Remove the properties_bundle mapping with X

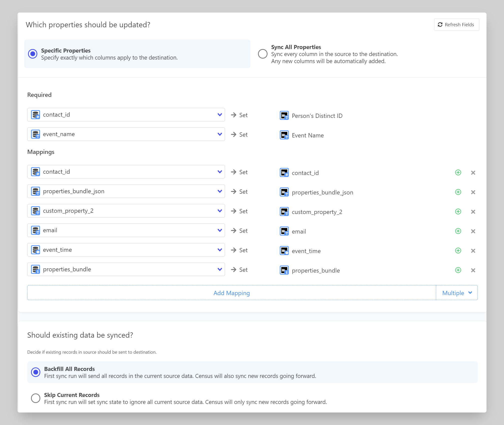(473, 270)
